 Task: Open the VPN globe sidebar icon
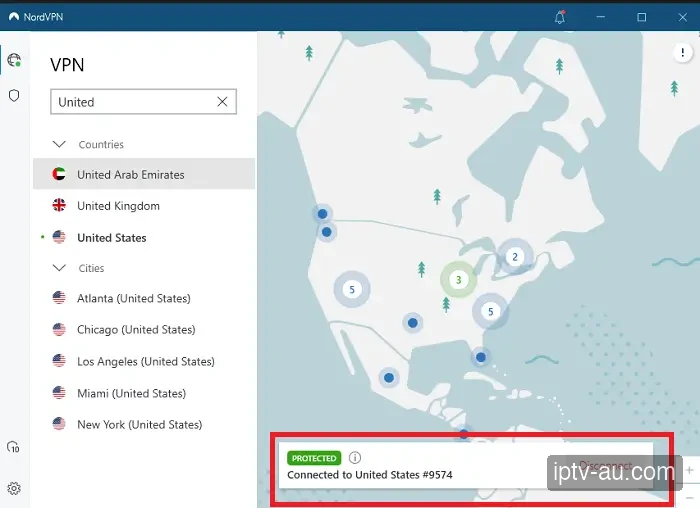pyautogui.click(x=14, y=60)
